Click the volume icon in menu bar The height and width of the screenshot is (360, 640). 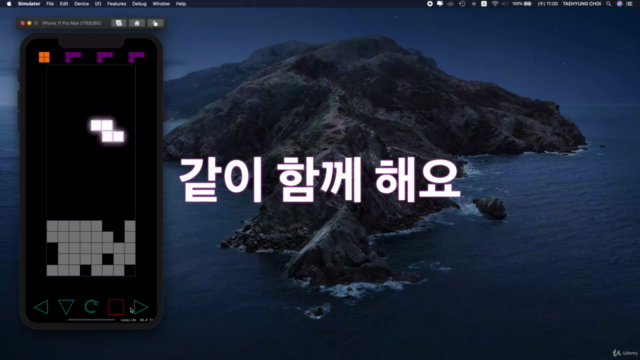point(504,4)
